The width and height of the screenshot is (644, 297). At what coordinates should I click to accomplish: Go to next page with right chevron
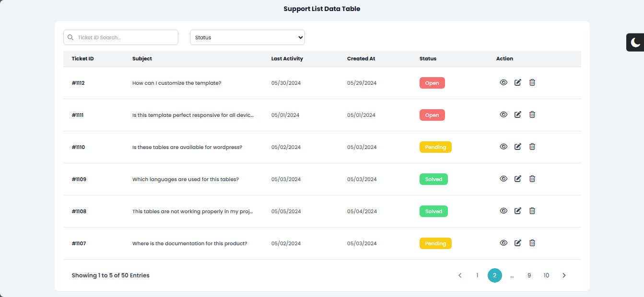pyautogui.click(x=564, y=275)
